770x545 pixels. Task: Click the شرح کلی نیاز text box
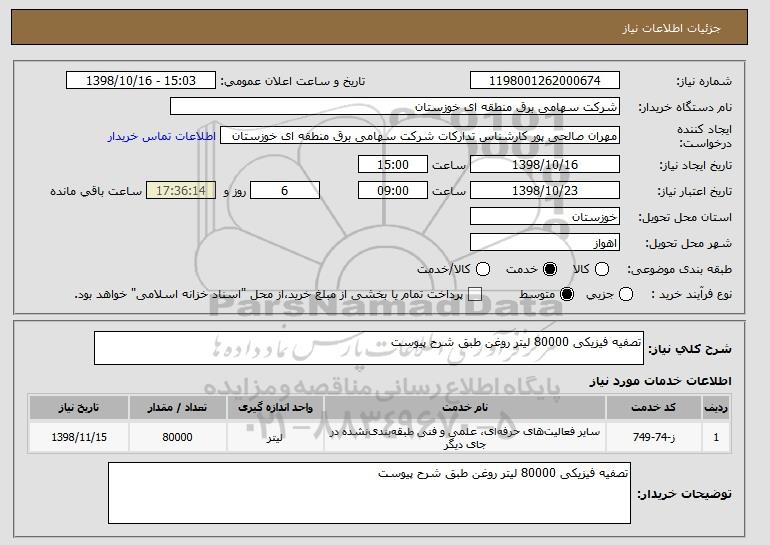(x=369, y=349)
